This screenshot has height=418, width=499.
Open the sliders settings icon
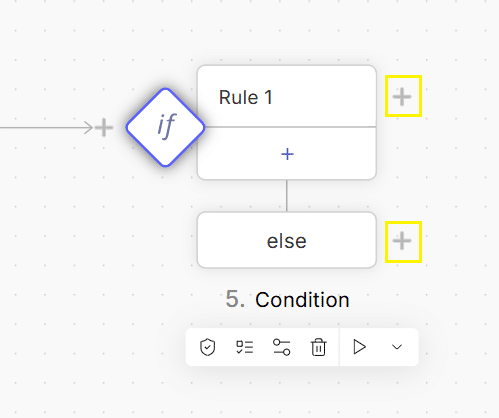[282, 347]
